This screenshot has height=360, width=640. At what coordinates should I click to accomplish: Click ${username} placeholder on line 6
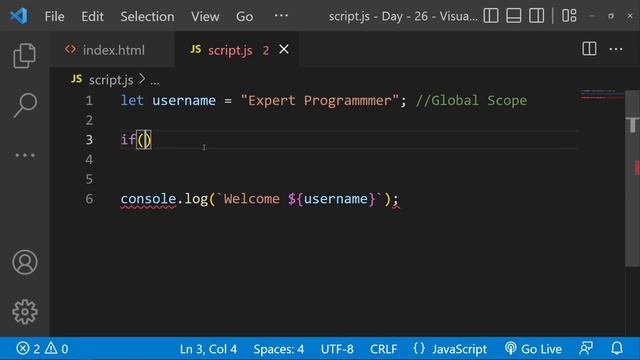[x=331, y=199]
